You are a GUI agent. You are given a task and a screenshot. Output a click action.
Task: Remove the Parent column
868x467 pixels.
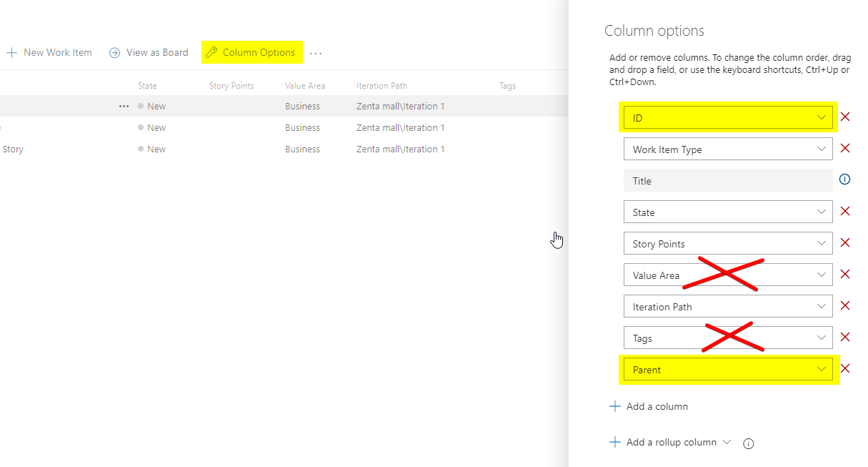845,369
